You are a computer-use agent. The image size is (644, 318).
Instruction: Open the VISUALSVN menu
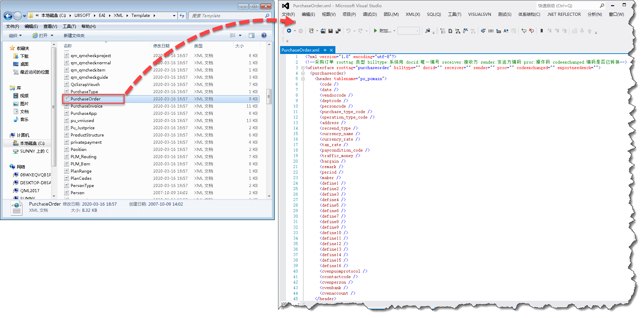[480, 14]
